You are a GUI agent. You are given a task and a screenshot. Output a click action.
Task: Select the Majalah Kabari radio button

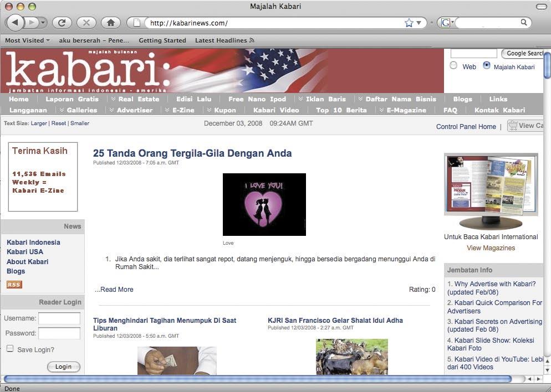(487, 65)
